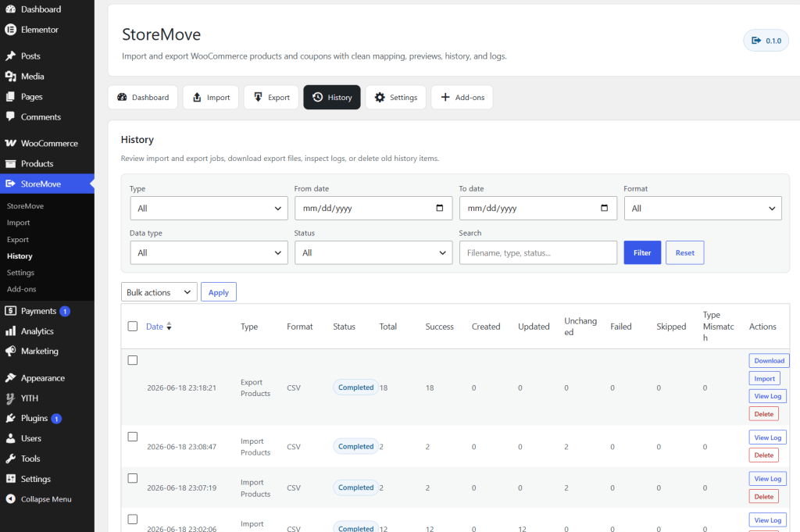
Task: Tick the select-all checkbox in table header
Action: [133, 327]
